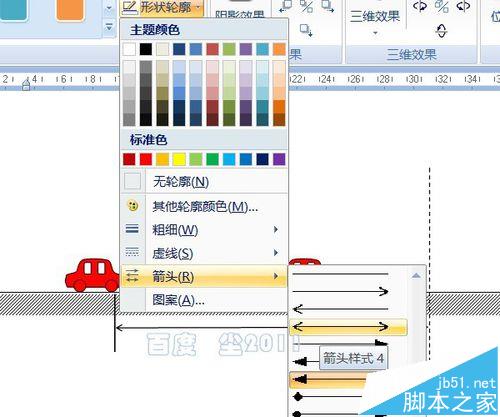500x417 pixels.
Task: Click the 三维效果 dropdown arrow
Action: coord(375,33)
